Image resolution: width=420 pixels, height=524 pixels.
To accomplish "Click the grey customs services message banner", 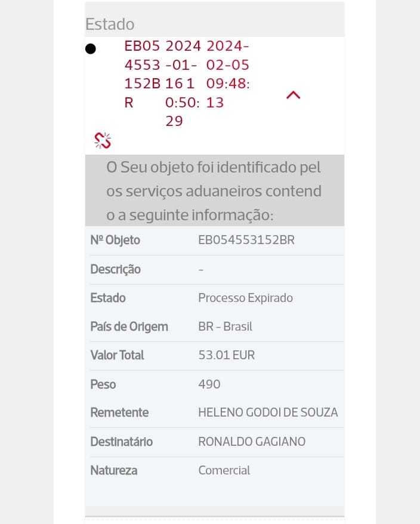I will click(x=214, y=191).
